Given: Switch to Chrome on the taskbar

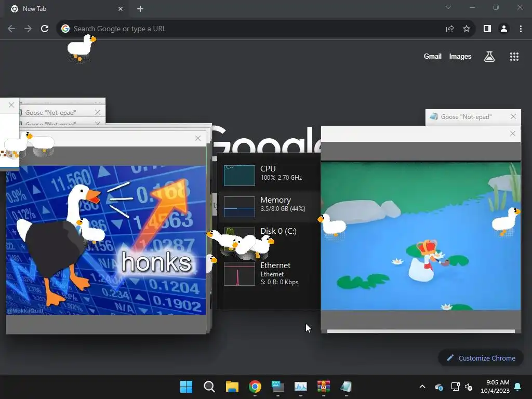Looking at the screenshot, I should (x=255, y=387).
